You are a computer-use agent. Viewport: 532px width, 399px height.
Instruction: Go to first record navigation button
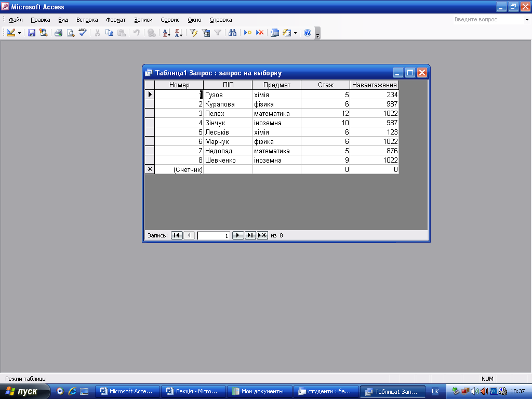pos(177,235)
